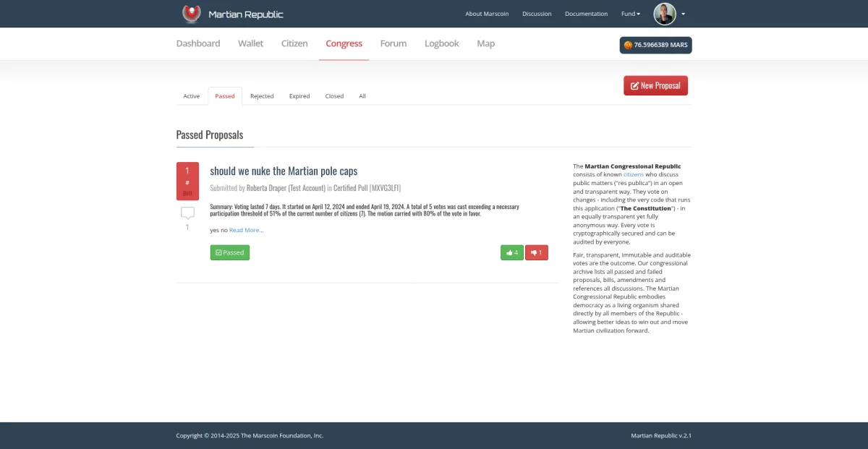This screenshot has width=868, height=449.
Task: Open the Wallet navigation item
Action: tap(250, 43)
